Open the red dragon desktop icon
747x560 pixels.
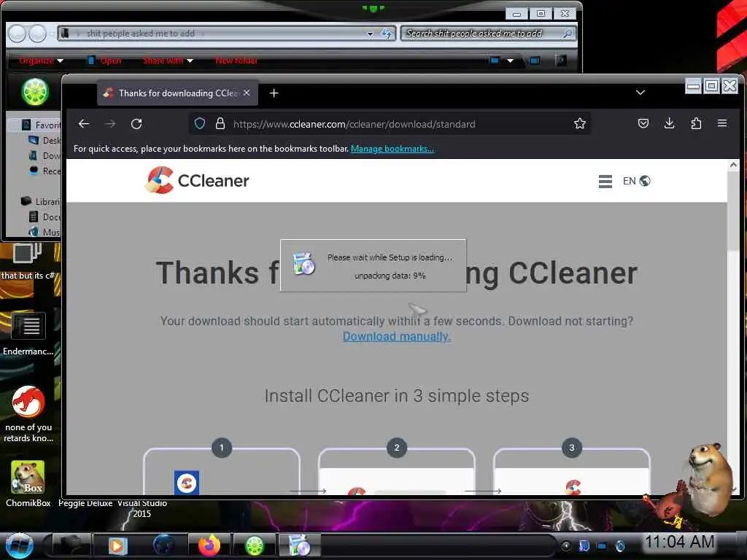click(x=28, y=414)
